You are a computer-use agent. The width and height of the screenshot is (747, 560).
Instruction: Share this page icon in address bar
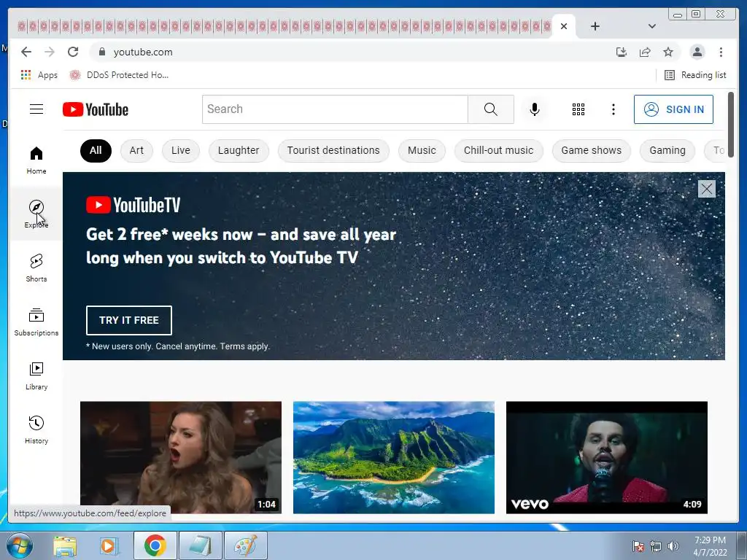(645, 52)
